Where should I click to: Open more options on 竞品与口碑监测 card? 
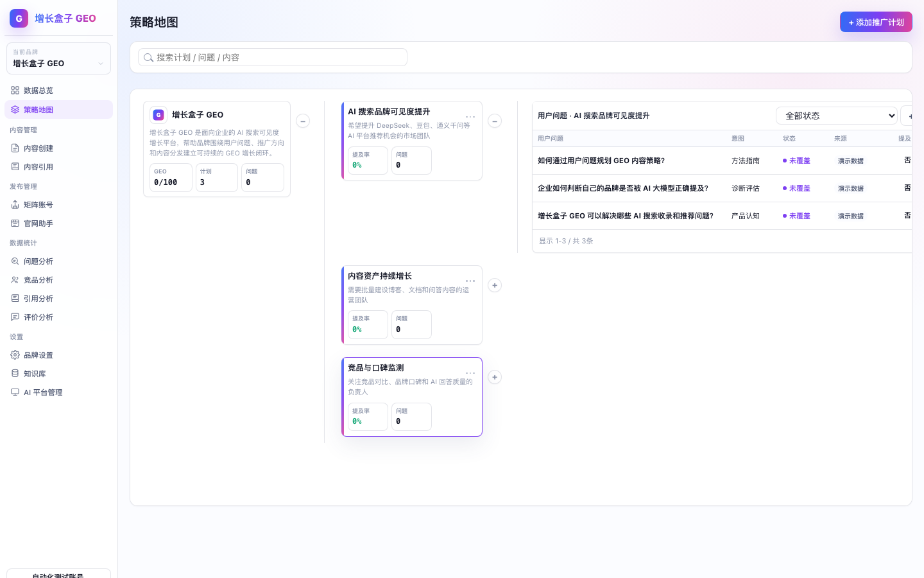coord(470,372)
